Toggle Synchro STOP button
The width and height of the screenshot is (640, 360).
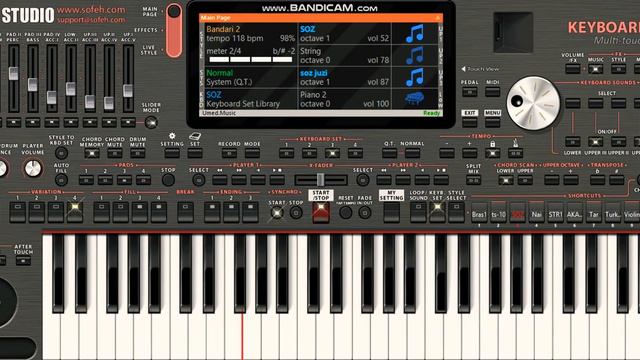point(296,212)
